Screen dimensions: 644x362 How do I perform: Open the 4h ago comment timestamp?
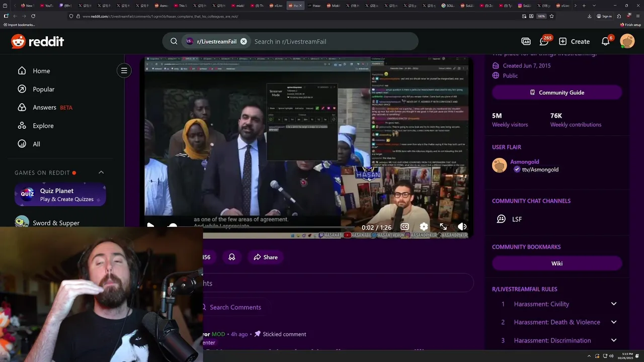238,334
